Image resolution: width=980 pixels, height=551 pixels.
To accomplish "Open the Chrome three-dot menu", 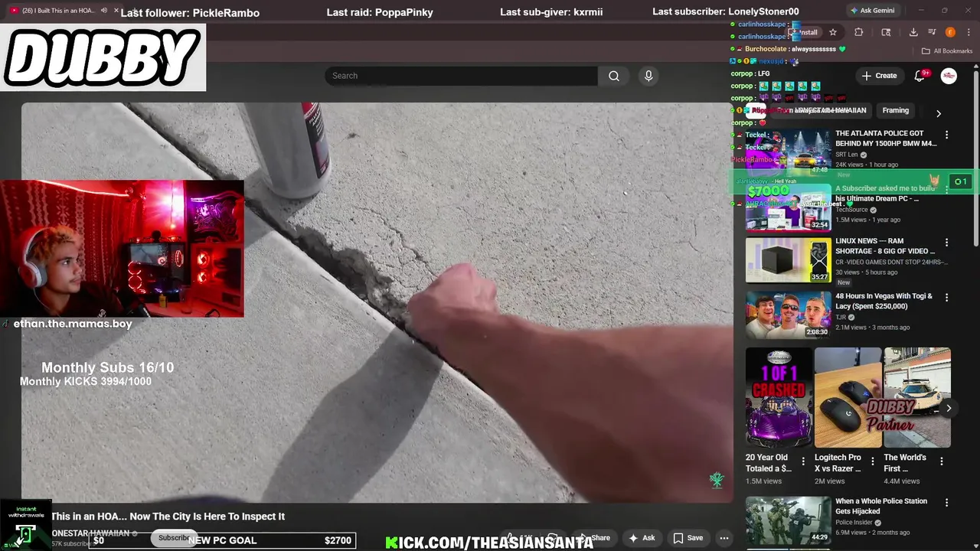I will tap(968, 32).
